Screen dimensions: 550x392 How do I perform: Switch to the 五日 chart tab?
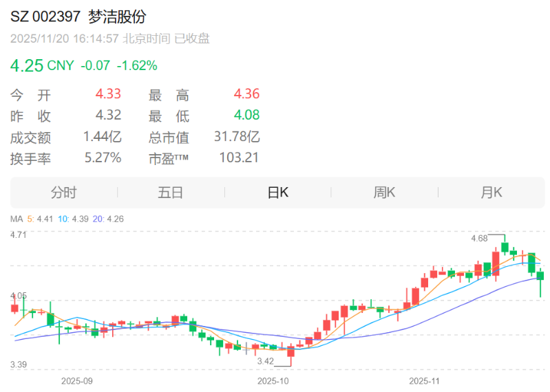[171, 193]
